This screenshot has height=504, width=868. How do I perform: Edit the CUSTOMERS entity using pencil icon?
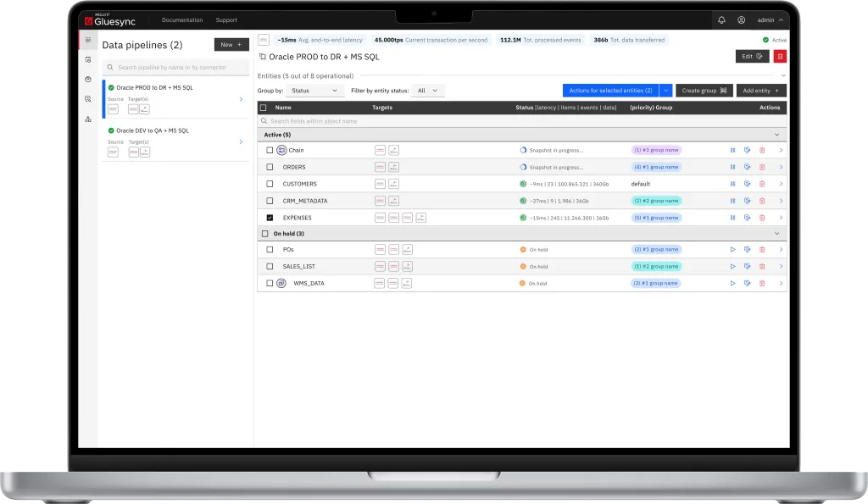(747, 184)
